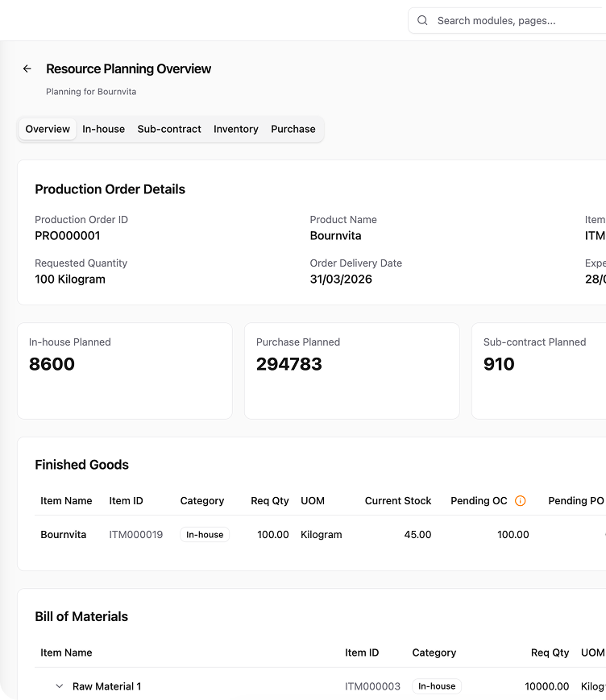Click the Req Qty value 10000.00

click(x=546, y=686)
